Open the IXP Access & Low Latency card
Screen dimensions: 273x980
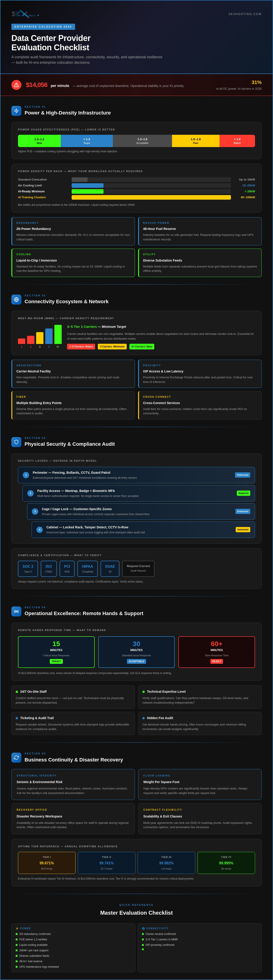[200, 374]
